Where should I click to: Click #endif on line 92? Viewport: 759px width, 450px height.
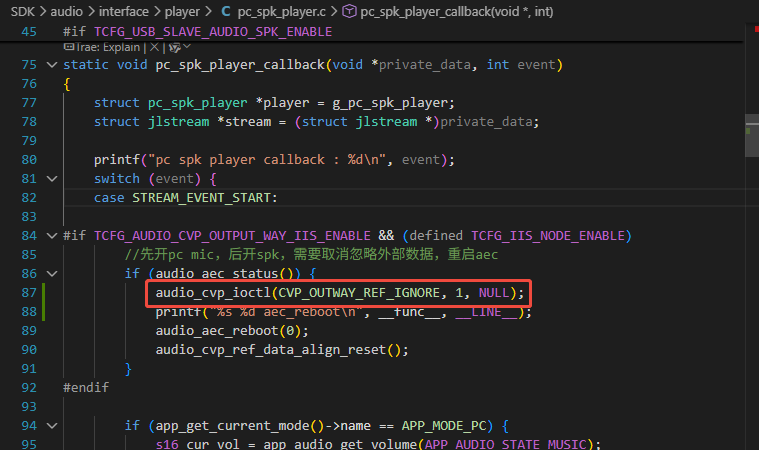[86, 388]
